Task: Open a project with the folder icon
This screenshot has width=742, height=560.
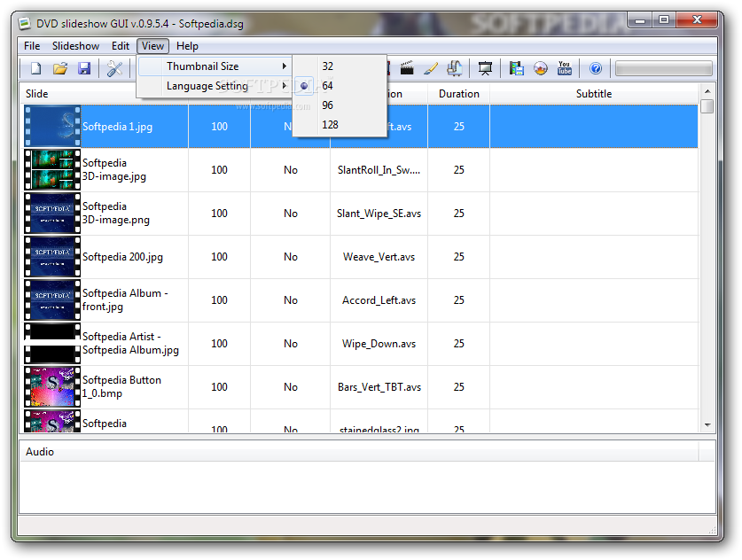Action: [60, 68]
